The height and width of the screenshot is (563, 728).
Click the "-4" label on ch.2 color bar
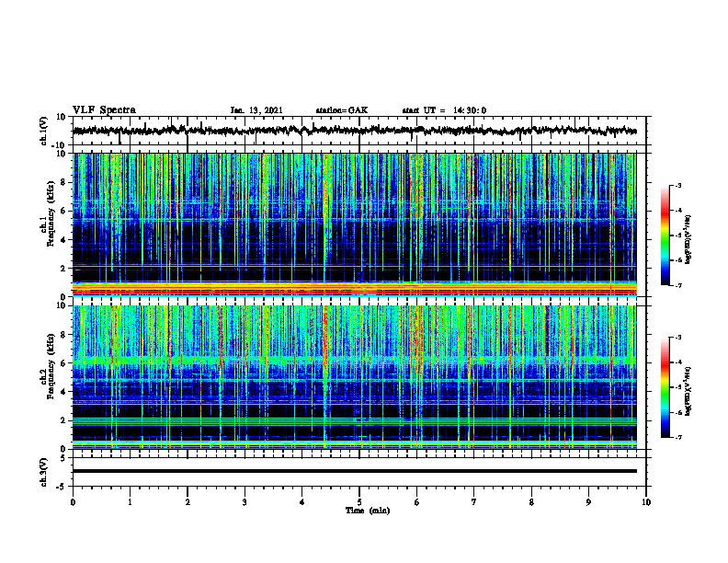678,362
